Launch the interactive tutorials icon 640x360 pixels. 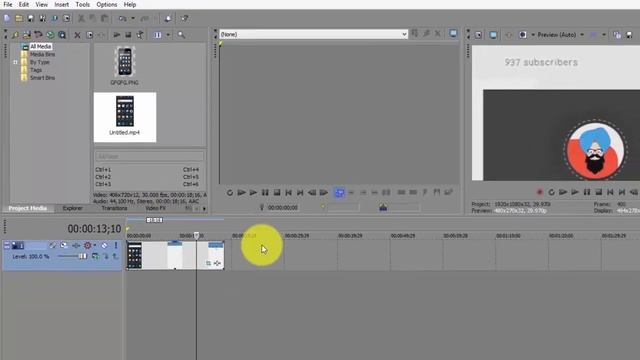pyautogui.click(x=168, y=18)
